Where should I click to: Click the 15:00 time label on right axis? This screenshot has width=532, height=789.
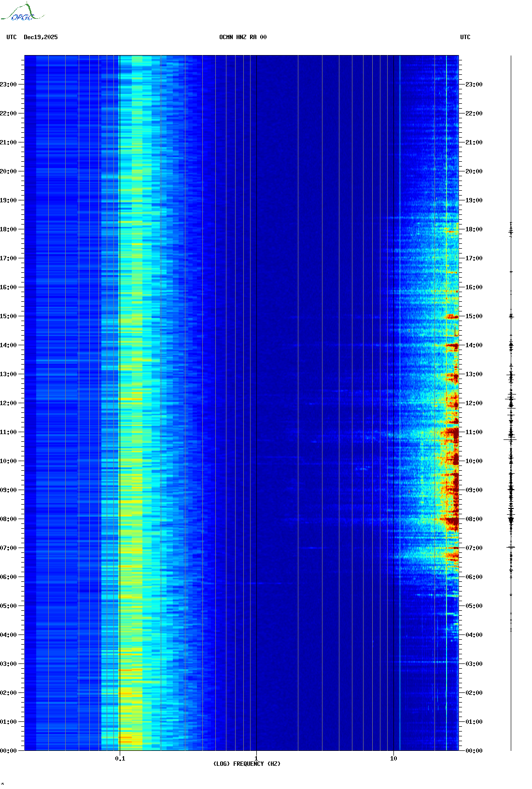click(474, 316)
